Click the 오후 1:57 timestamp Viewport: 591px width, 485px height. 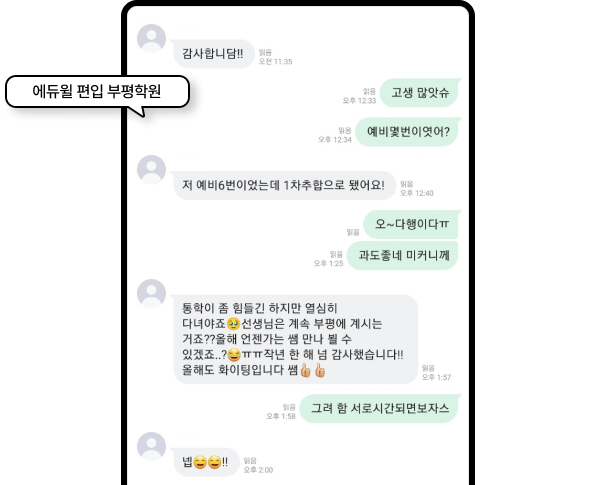click(x=436, y=377)
